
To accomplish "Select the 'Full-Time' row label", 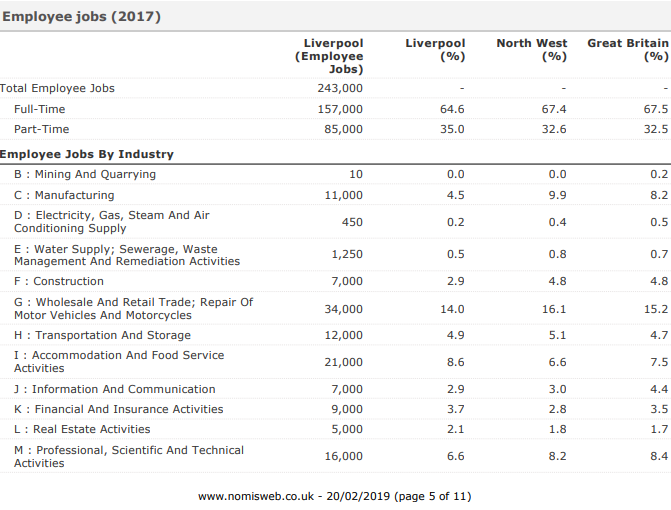I will (40, 109).
